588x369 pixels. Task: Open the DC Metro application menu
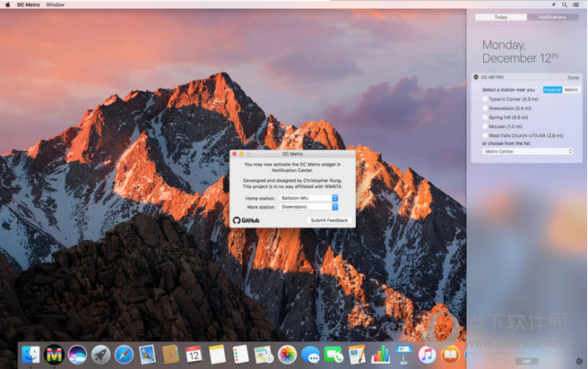[28, 4]
